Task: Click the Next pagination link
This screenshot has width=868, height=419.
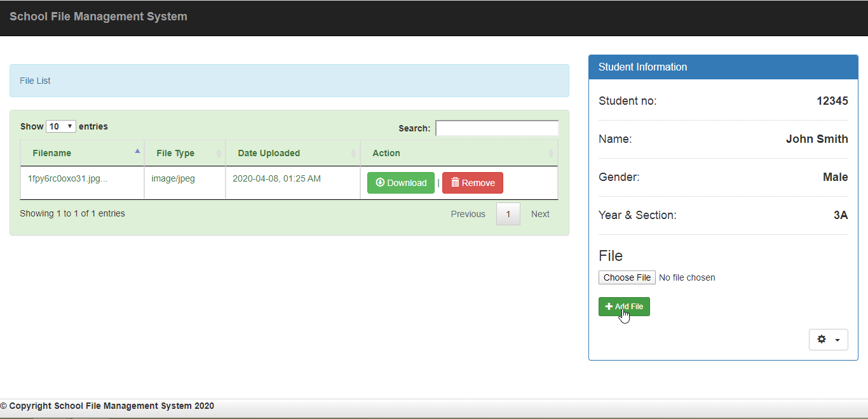Action: pyautogui.click(x=540, y=214)
